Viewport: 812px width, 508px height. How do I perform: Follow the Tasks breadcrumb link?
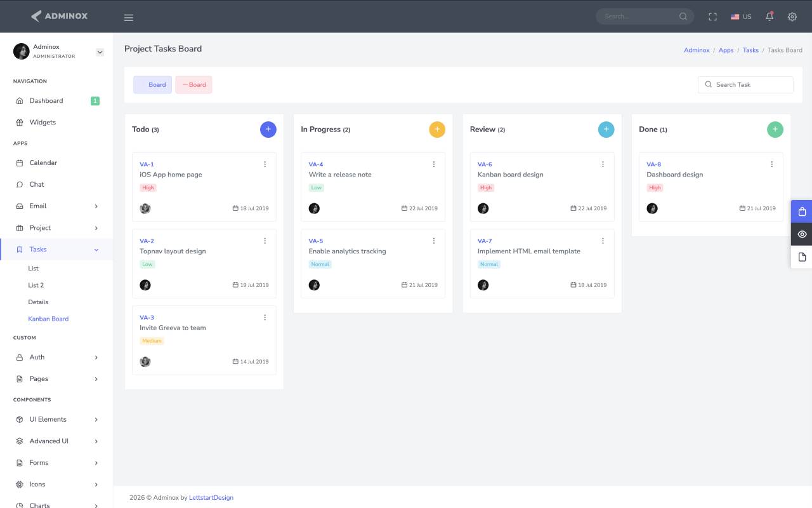pos(750,50)
